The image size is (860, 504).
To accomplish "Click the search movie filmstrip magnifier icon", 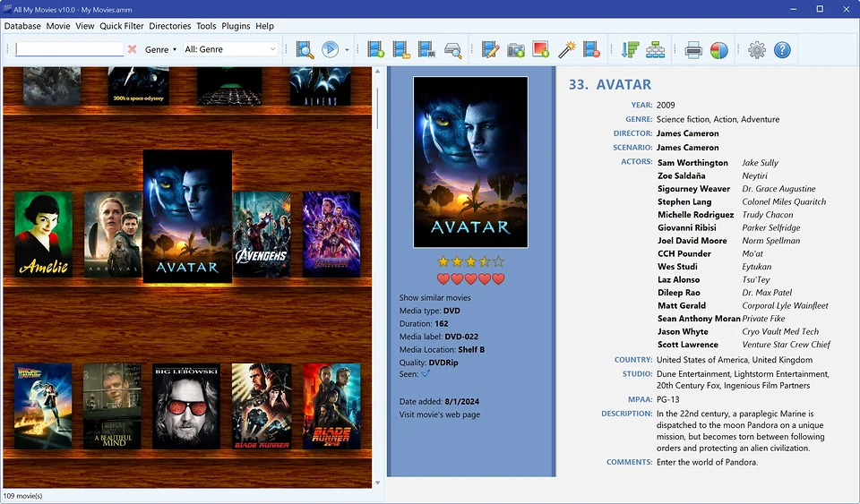I will 305,50.
